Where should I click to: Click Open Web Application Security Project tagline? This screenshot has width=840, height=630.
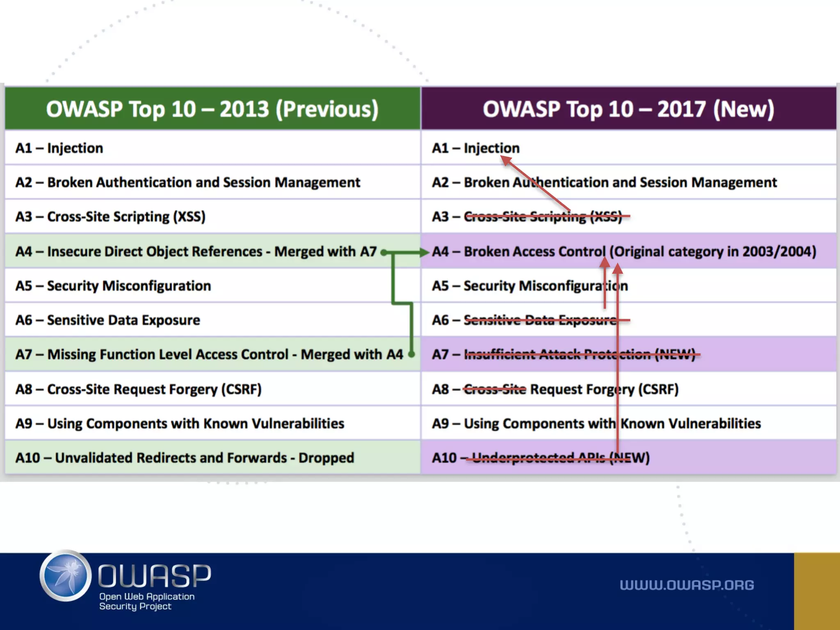tap(146, 601)
